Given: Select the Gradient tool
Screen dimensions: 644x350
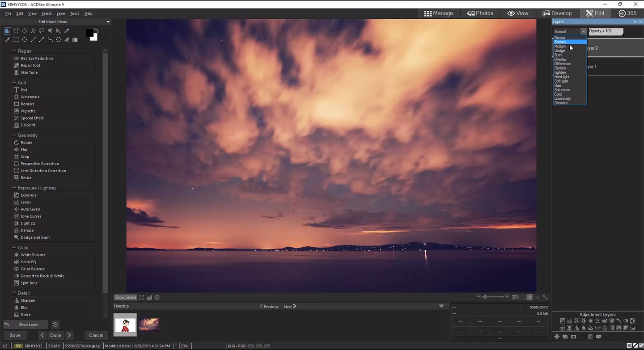Looking at the screenshot, I should coord(75,40).
